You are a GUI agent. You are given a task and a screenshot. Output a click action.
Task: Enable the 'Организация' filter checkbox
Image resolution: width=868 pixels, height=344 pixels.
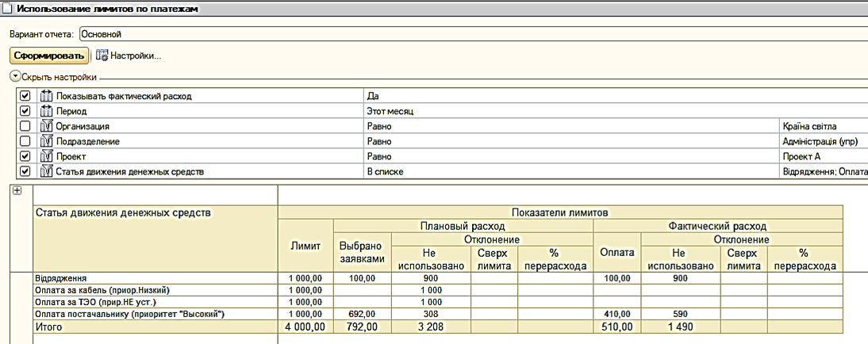[x=25, y=126]
